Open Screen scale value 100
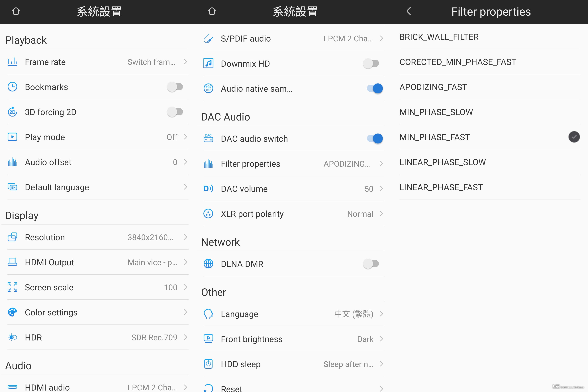This screenshot has height=392, width=588. [x=171, y=287]
